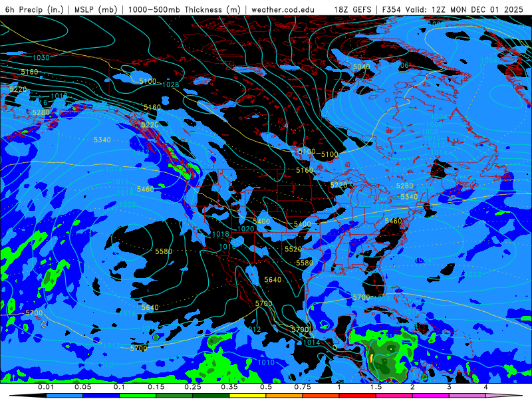
Task: Click the legend value 0.15
Action: click(x=156, y=387)
